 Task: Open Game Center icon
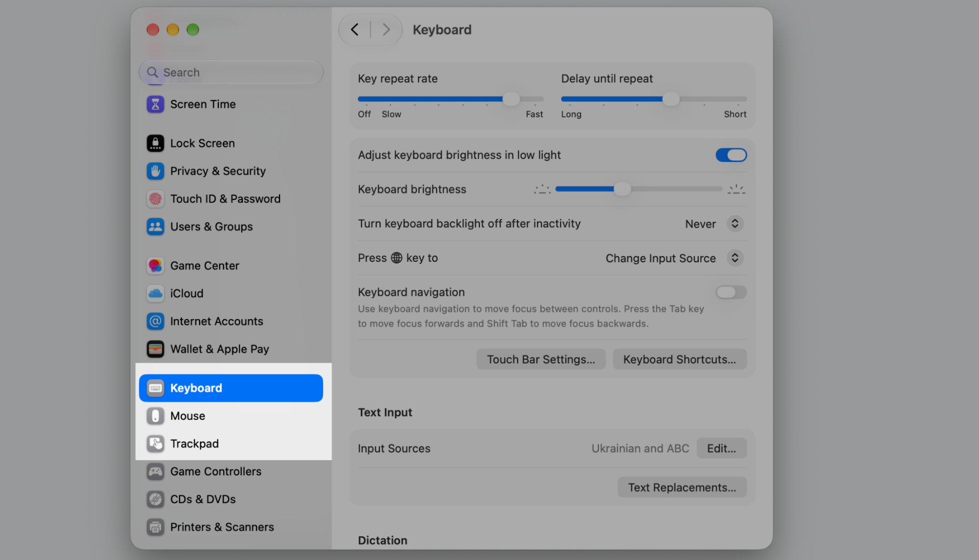tap(155, 266)
